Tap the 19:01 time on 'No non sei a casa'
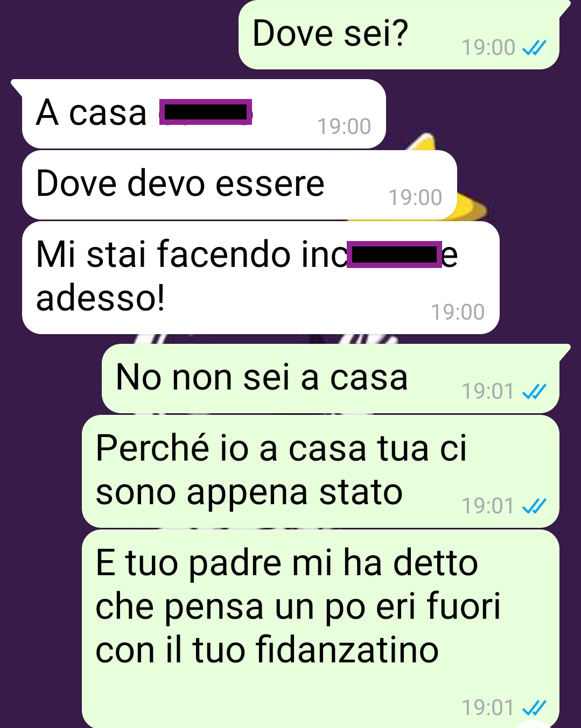 coord(488,392)
